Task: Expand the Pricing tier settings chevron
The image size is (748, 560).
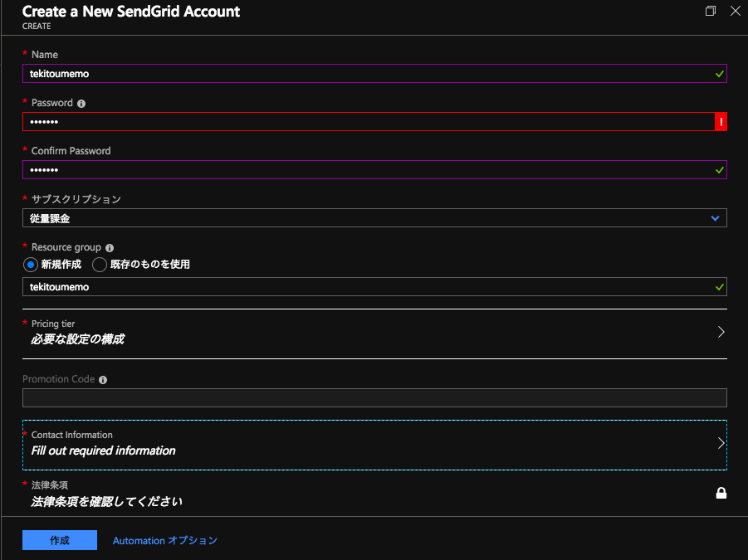Action: click(x=721, y=332)
